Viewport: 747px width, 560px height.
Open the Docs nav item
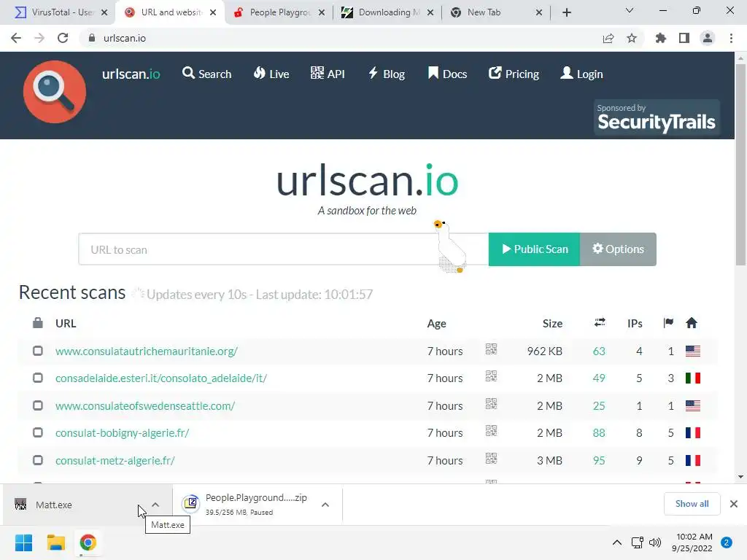pyautogui.click(x=447, y=74)
